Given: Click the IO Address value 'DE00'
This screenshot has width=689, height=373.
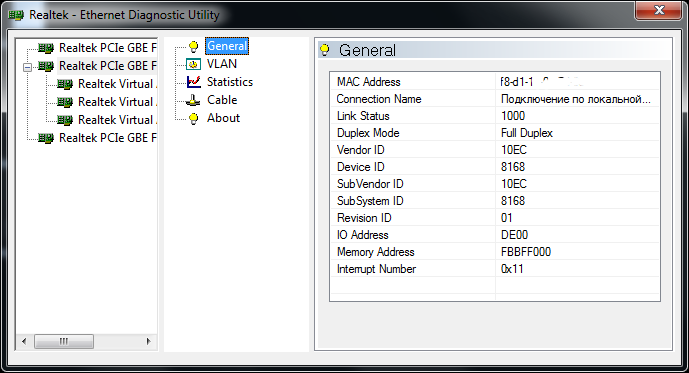Looking at the screenshot, I should click(577, 235).
